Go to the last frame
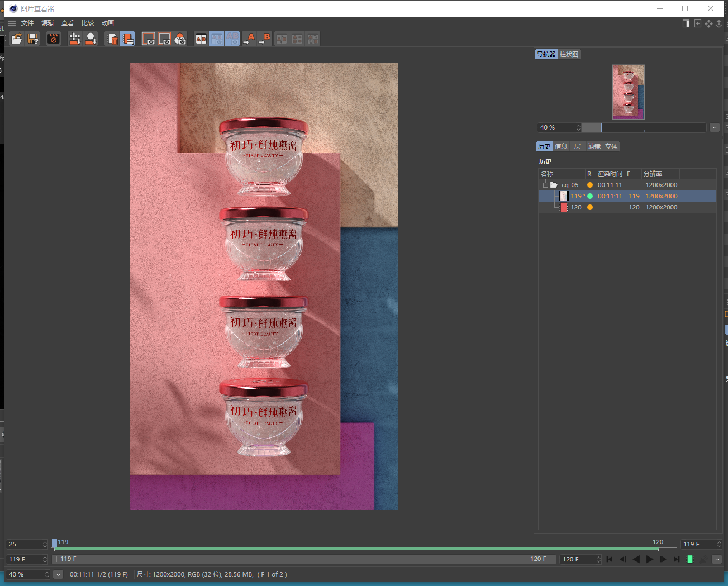 click(677, 559)
